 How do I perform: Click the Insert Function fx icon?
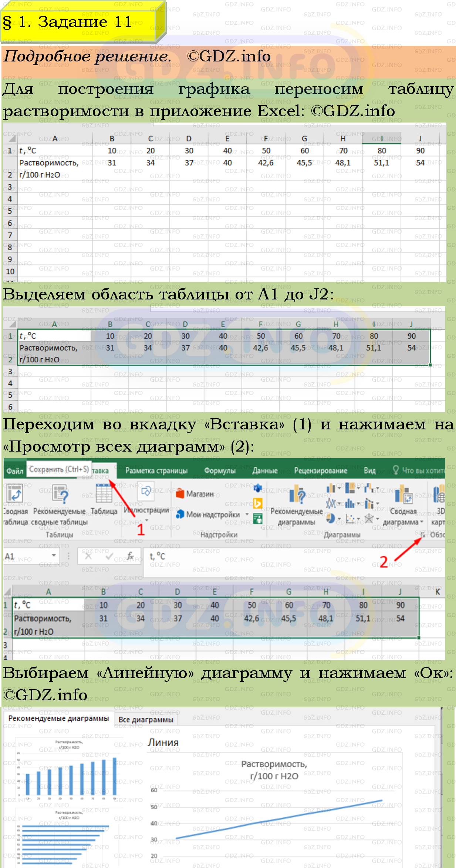(130, 556)
